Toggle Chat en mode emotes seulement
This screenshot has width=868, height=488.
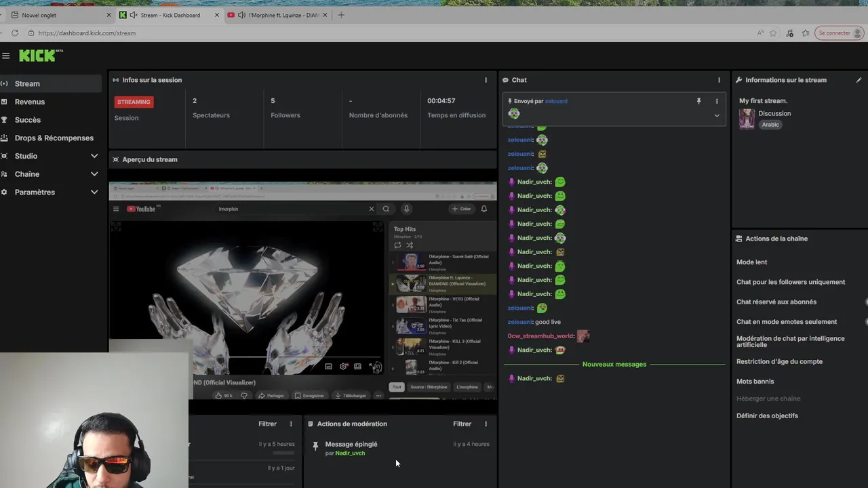787,322
